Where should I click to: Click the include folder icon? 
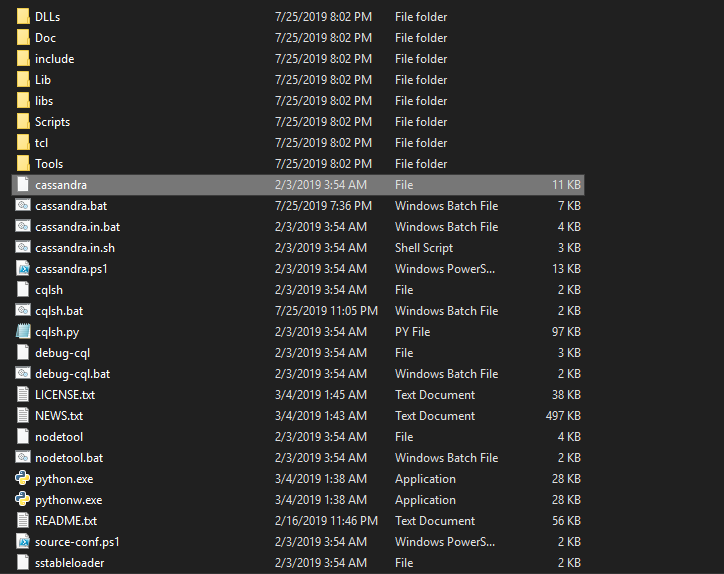coord(23,59)
